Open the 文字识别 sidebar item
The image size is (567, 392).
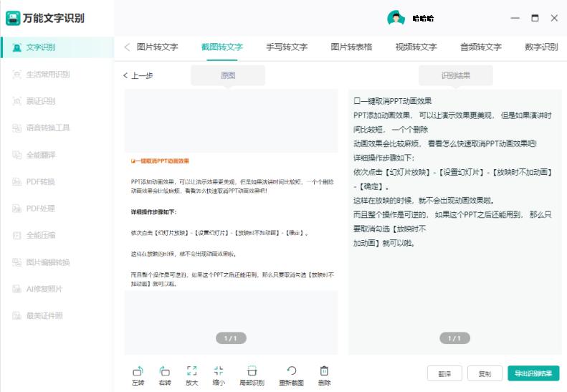tap(57, 47)
